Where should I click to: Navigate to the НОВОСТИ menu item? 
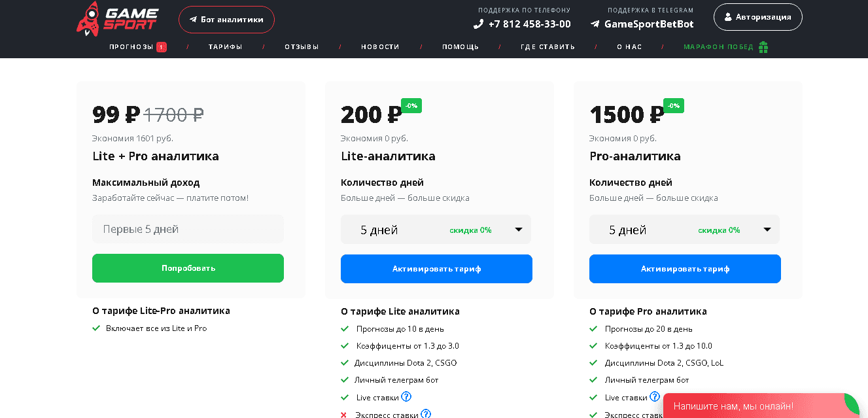click(380, 46)
